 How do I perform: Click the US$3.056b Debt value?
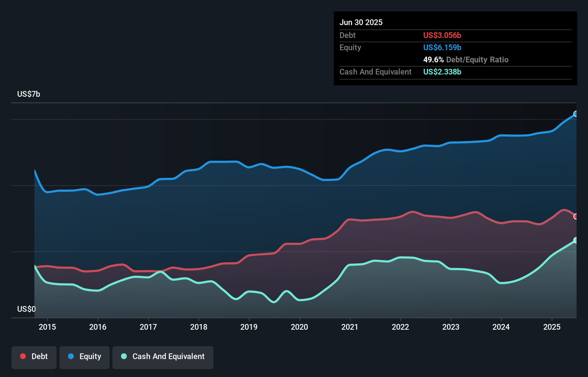coord(442,35)
